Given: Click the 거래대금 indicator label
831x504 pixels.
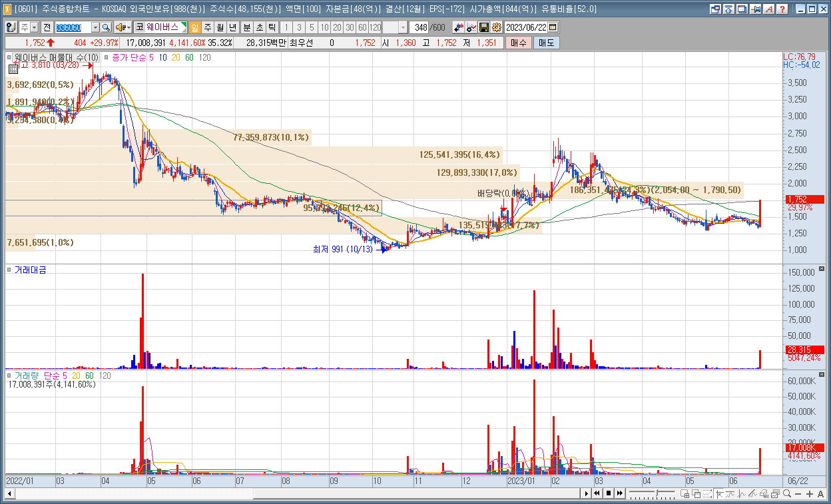Looking at the screenshot, I should point(30,270).
